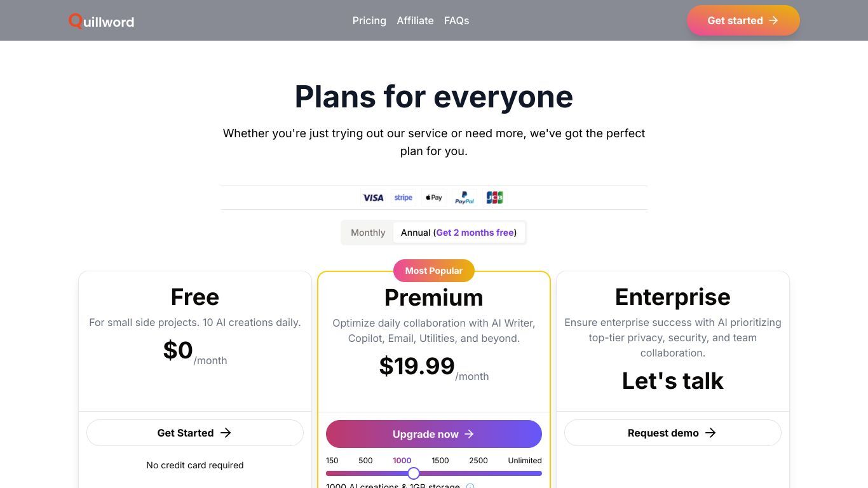Open the Pricing nav link

[x=369, y=20]
